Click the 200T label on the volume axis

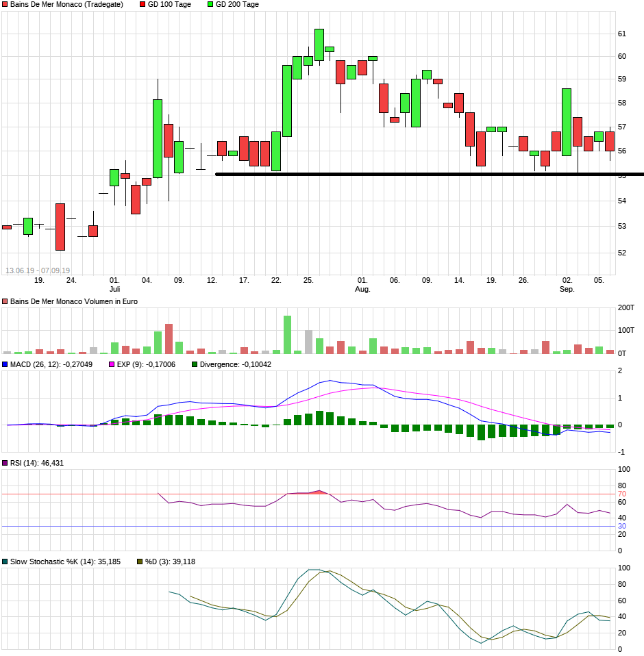click(x=626, y=307)
